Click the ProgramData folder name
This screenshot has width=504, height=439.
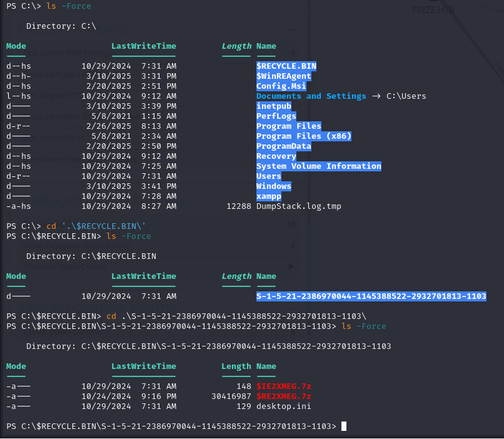coord(283,146)
